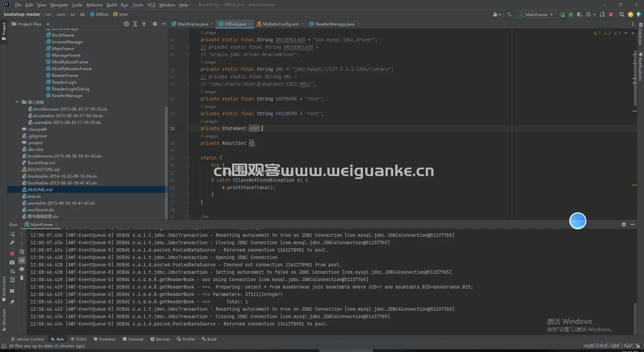The height and width of the screenshot is (352, 644).
Task: Fold the static block at line 21
Action: point(188,158)
